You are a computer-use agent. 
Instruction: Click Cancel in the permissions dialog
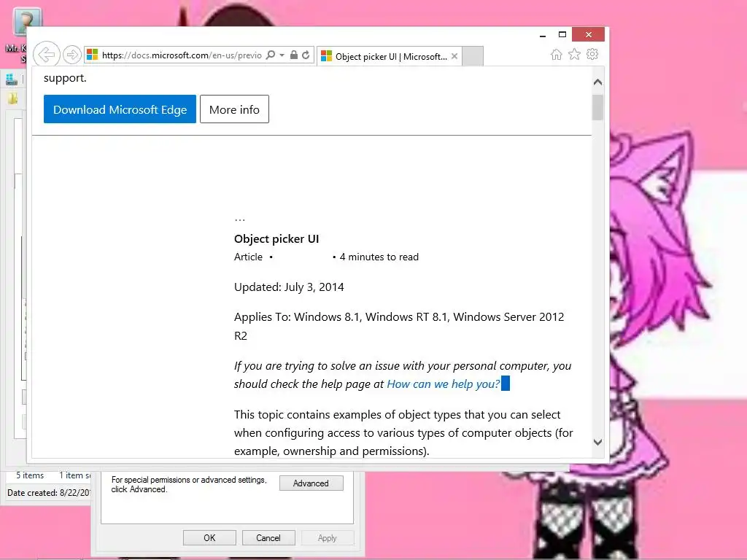pyautogui.click(x=268, y=537)
